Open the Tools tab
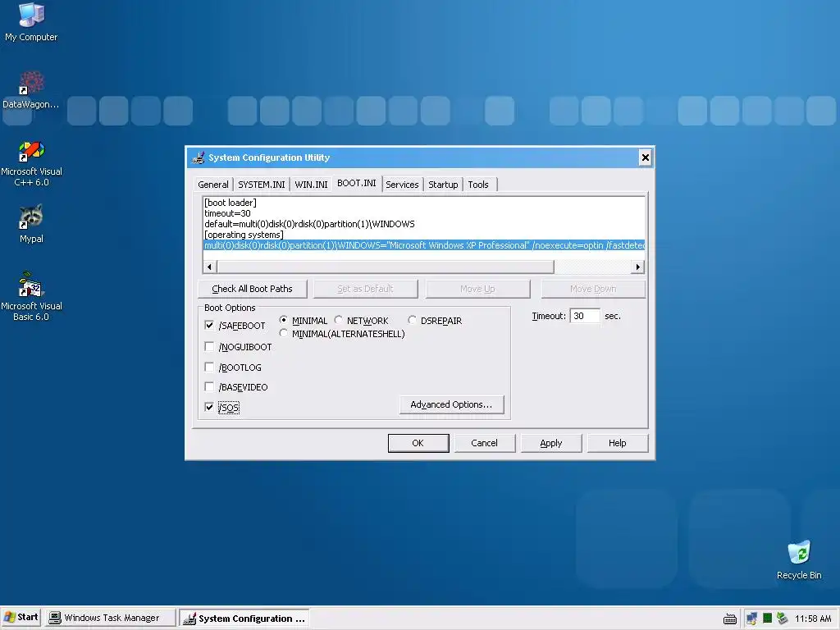 pos(478,185)
